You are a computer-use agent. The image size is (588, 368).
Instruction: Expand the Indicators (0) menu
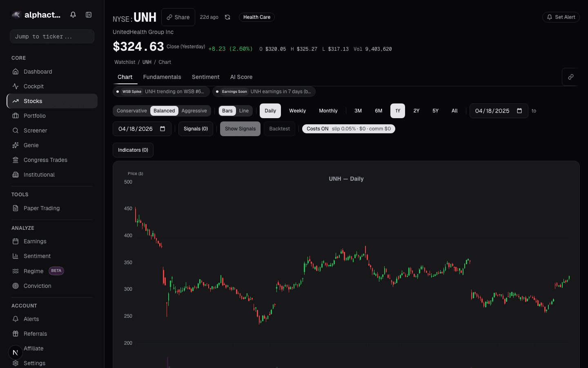pos(133,150)
